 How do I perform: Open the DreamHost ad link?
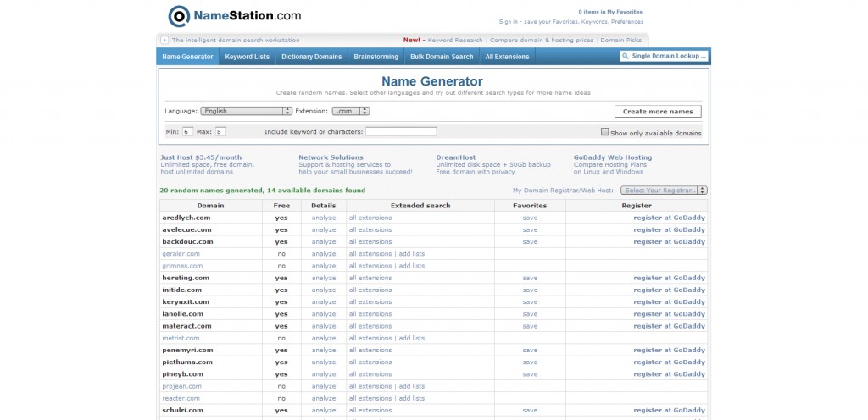point(455,157)
